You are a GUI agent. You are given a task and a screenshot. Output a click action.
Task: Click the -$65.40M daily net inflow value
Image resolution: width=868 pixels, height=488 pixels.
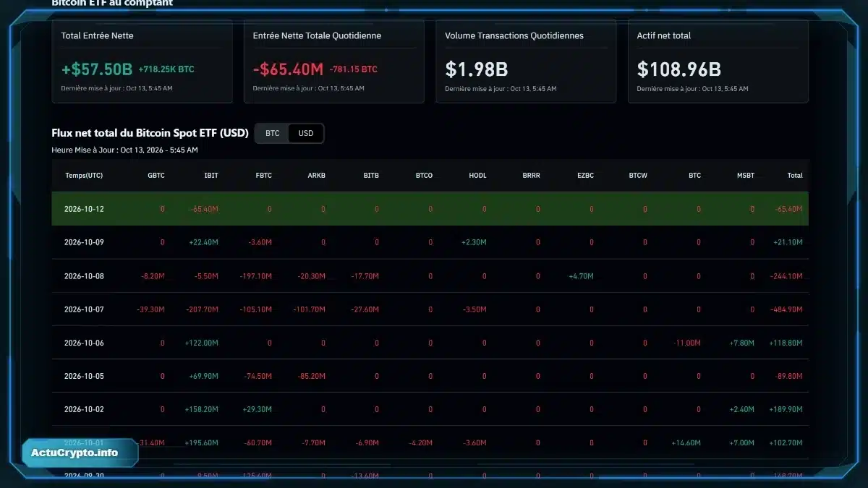[x=288, y=69]
